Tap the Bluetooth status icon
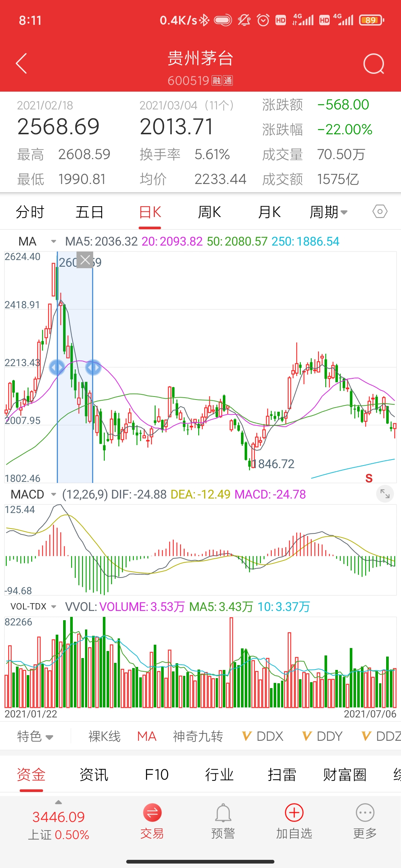401x868 pixels. click(205, 20)
